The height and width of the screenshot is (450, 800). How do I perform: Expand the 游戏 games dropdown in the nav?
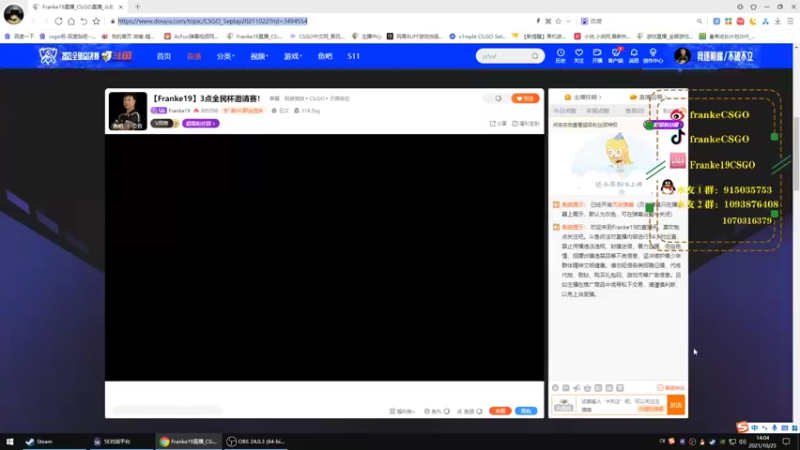[292, 56]
